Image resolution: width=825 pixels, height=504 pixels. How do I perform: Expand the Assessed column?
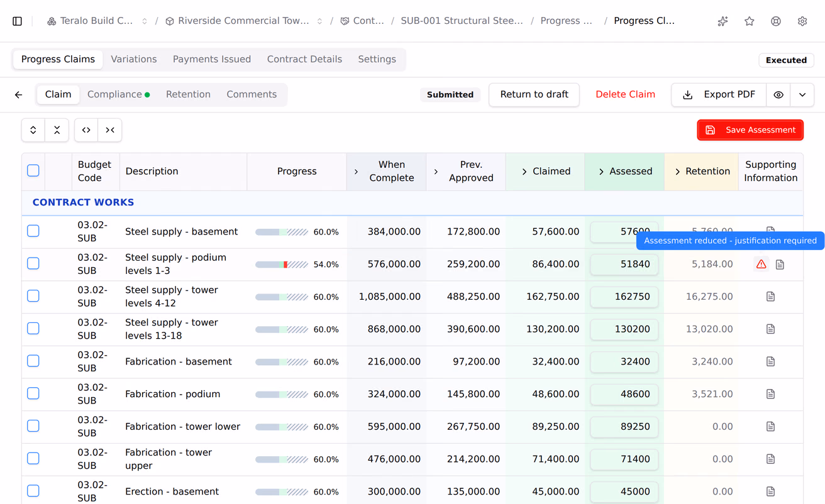click(x=601, y=172)
